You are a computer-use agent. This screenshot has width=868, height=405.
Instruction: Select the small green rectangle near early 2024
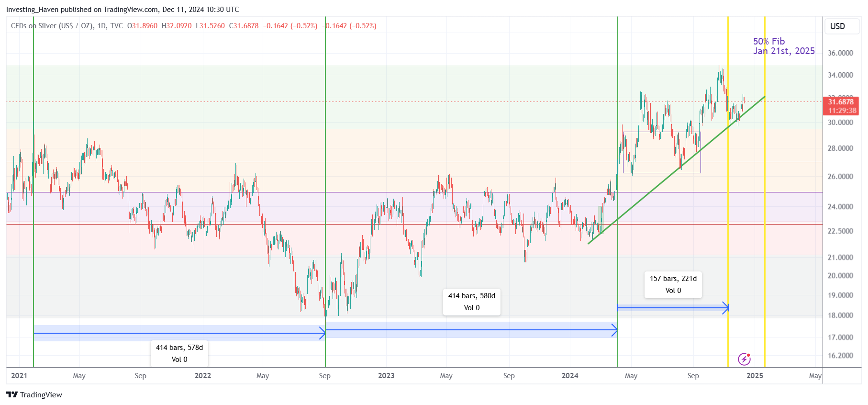click(601, 220)
